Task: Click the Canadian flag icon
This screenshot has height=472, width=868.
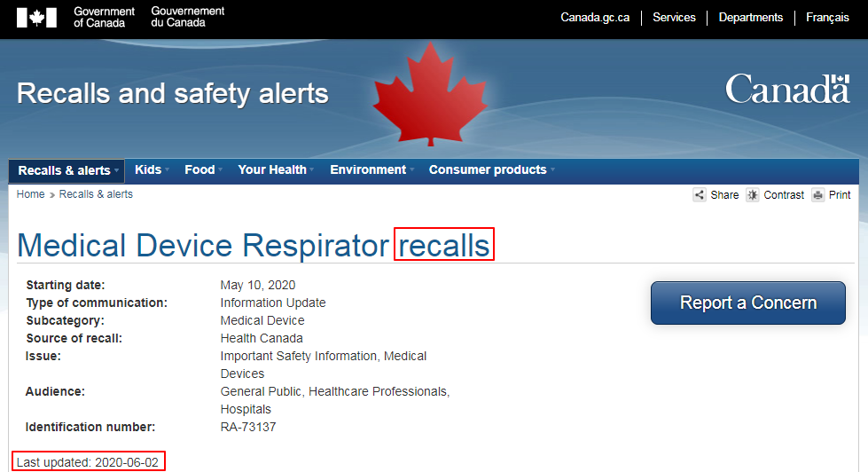Action: pyautogui.click(x=36, y=18)
